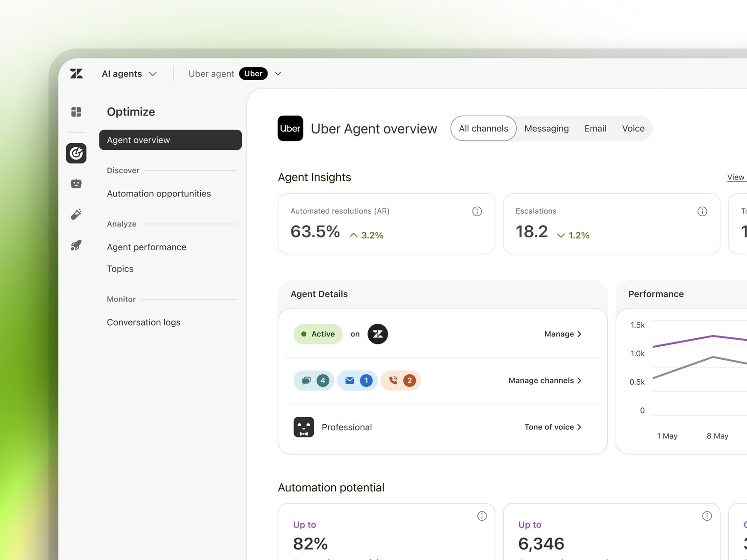Screen dimensions: 747x560
Task: Click the 82% automation potential value
Action: (310, 544)
